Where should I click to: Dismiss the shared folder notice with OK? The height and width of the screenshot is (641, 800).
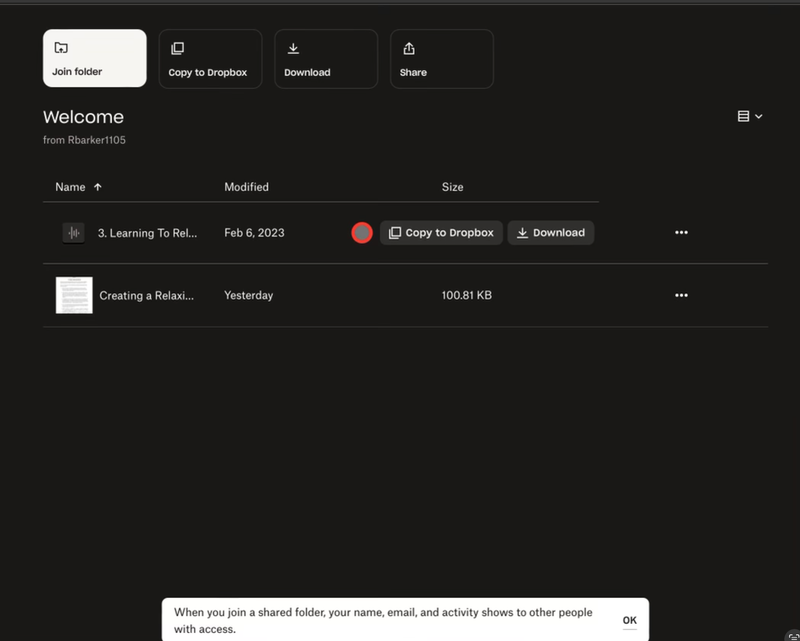coord(629,620)
